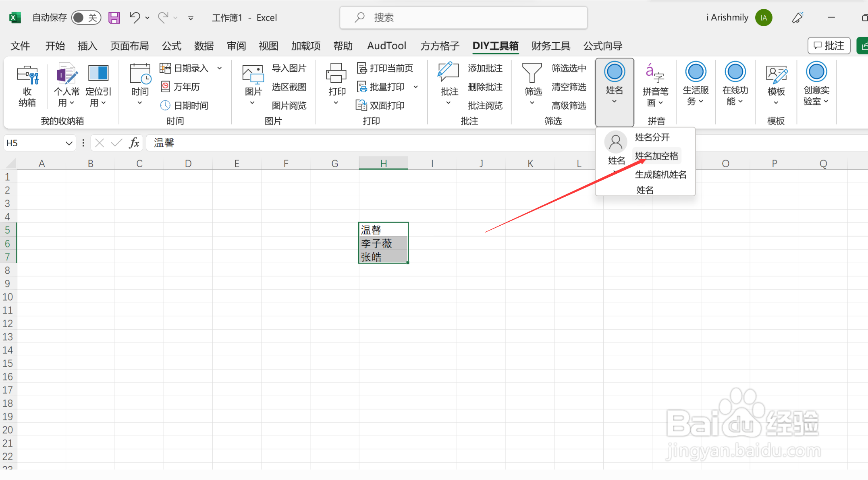Switch to the 方方格子 tab
The width and height of the screenshot is (868, 480).
[x=440, y=46]
